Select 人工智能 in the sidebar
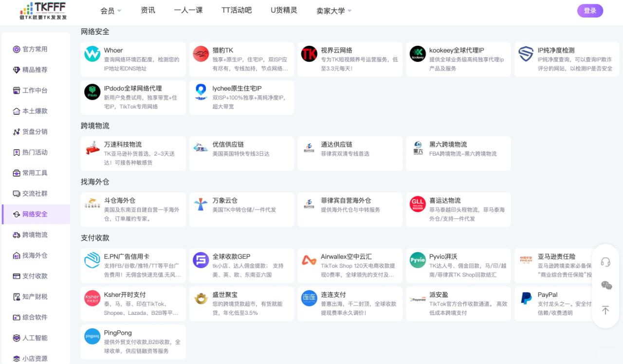The height and width of the screenshot is (364, 623). tap(36, 338)
